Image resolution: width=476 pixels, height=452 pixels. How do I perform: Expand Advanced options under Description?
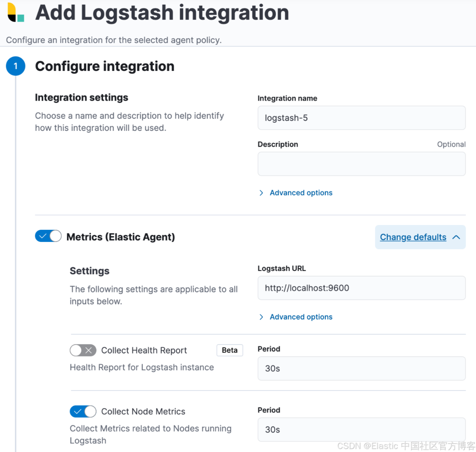(x=301, y=193)
